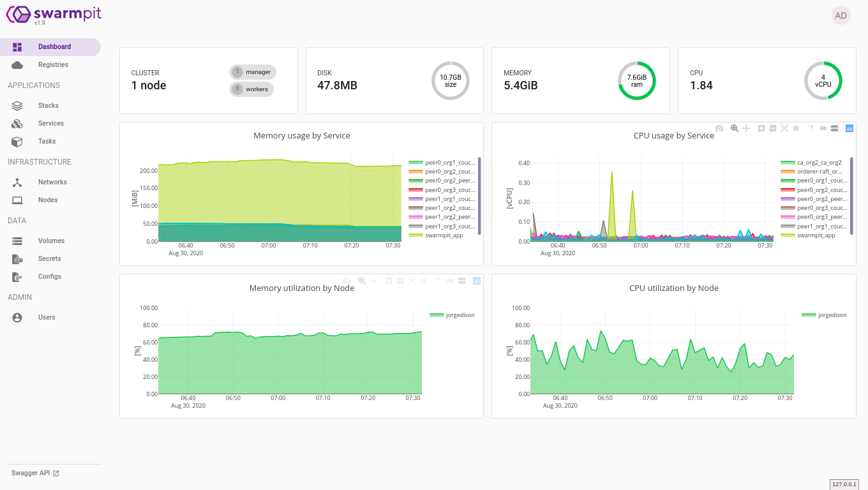The width and height of the screenshot is (868, 490).
Task: Navigate to Volumes page
Action: pyautogui.click(x=51, y=241)
